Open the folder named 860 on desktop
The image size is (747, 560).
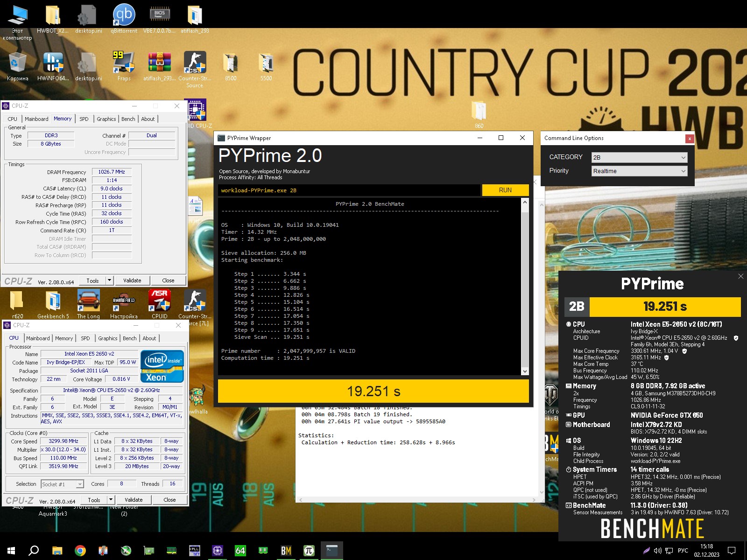click(x=479, y=114)
